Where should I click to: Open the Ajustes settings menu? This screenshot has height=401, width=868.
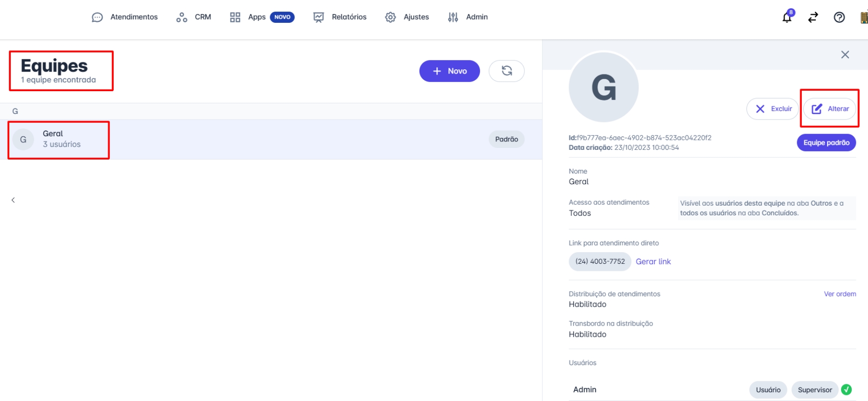point(407,17)
